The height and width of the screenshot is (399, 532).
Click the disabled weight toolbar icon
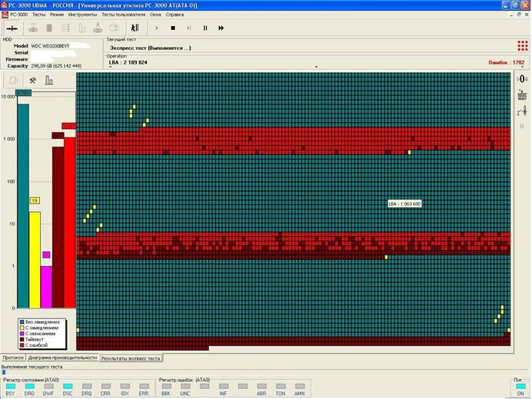pyautogui.click(x=97, y=28)
